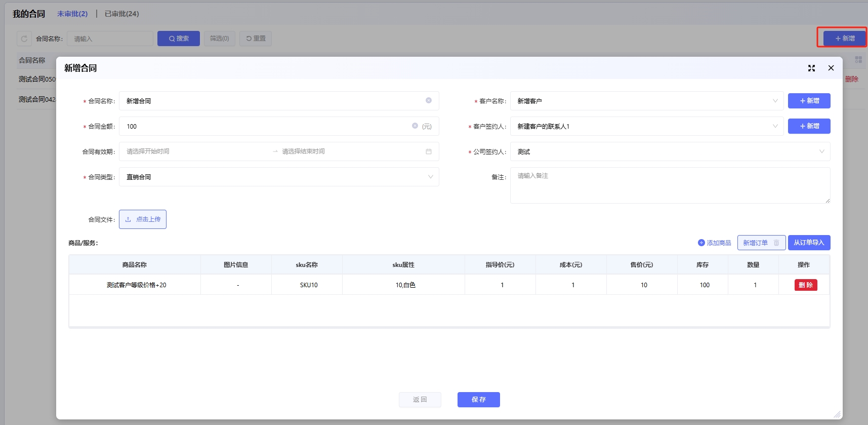Switch to the 未审批(2) tab
Viewport: 868px width, 425px height.
[72, 14]
